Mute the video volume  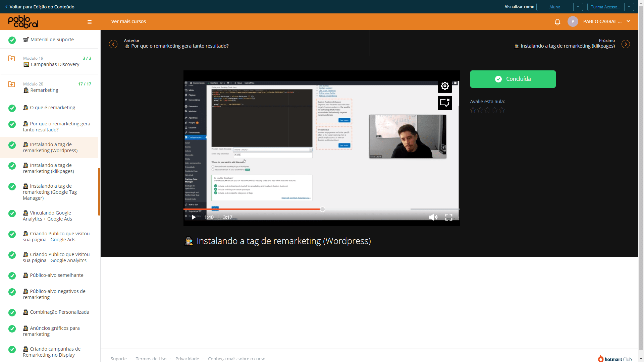point(433,217)
